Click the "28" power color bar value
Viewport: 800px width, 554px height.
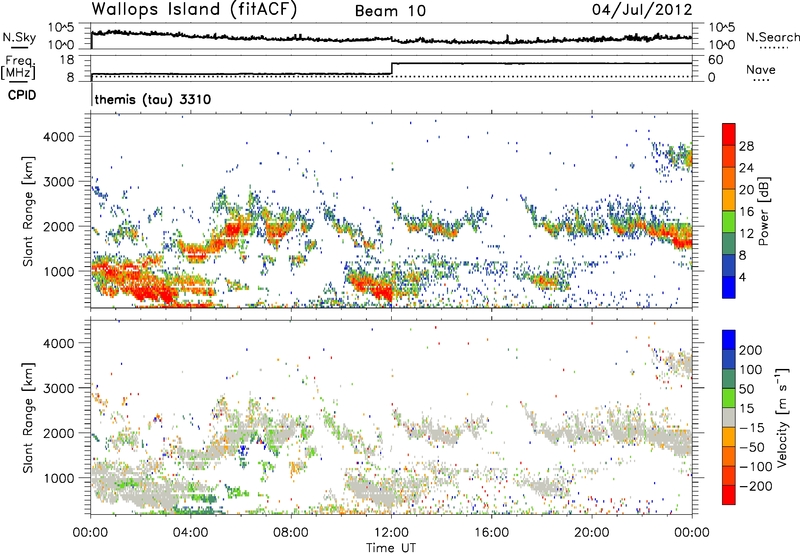746,146
